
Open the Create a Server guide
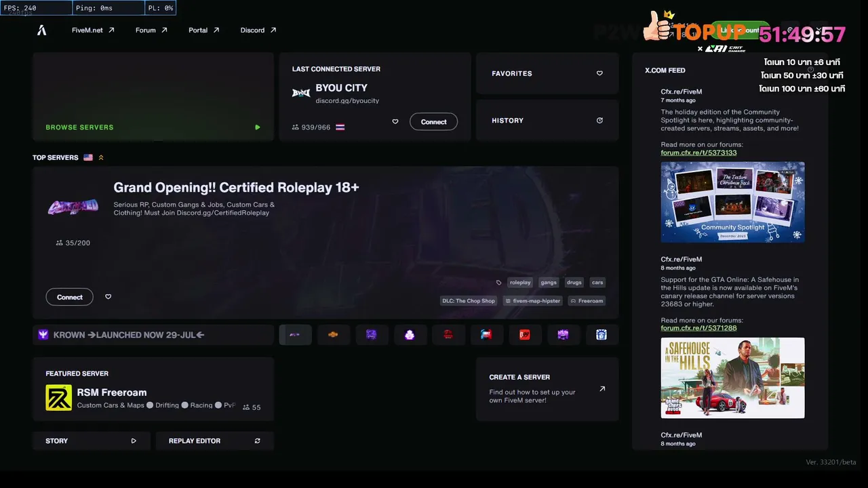point(547,389)
